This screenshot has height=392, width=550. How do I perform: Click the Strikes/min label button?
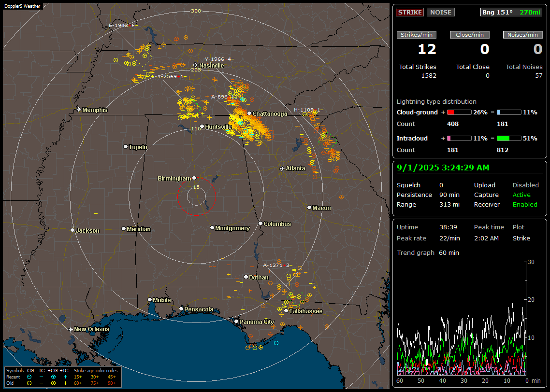point(416,35)
